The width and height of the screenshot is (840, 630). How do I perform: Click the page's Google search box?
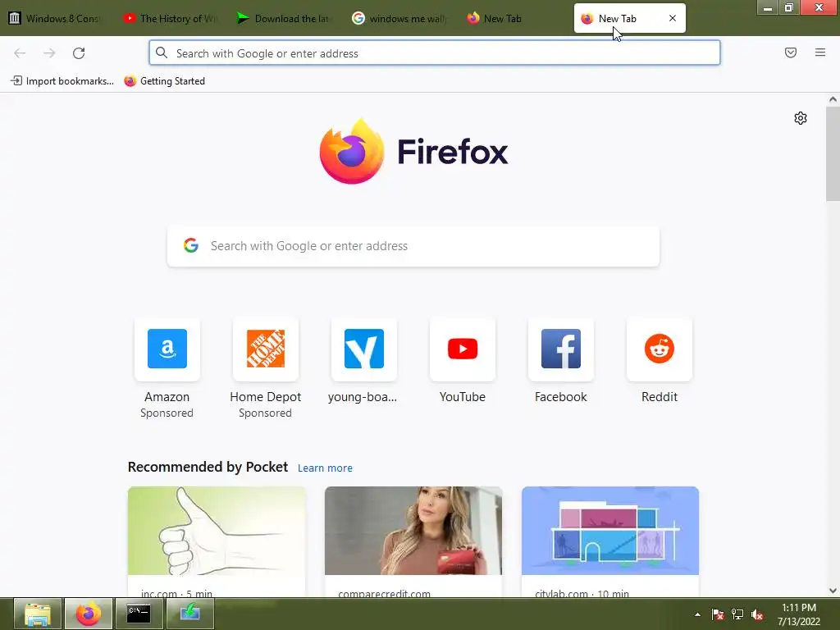(x=413, y=246)
